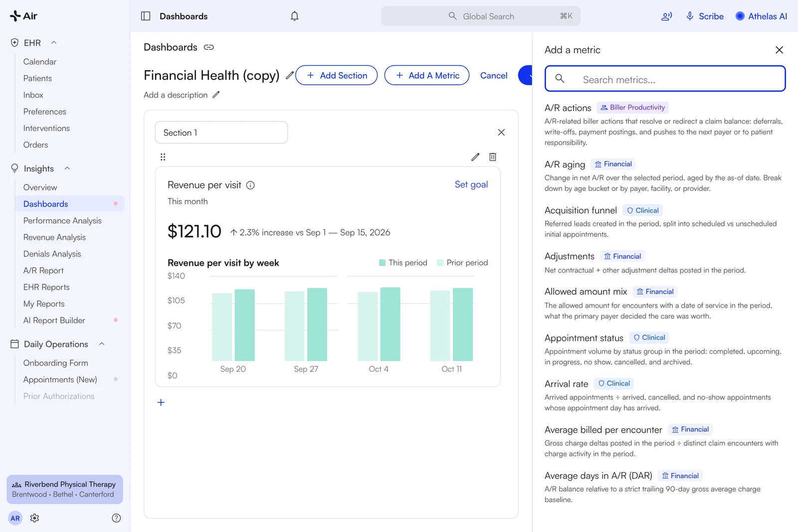The height and width of the screenshot is (532, 798).
Task: Select AI Report Builder
Action: pos(54,320)
